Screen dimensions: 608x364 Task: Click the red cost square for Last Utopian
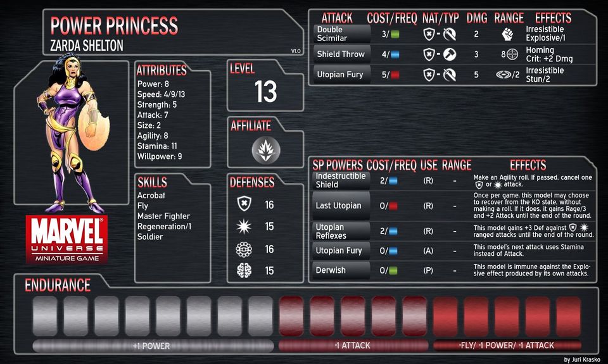tap(393, 206)
